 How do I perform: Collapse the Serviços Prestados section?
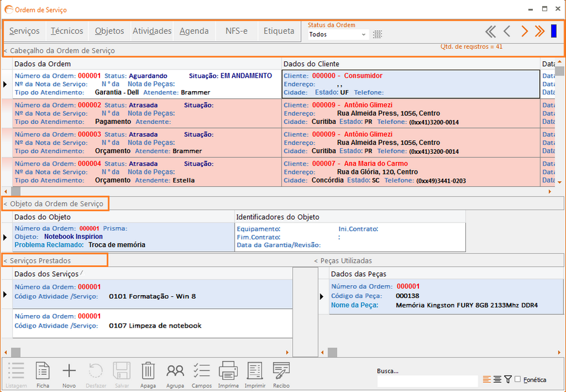point(38,260)
